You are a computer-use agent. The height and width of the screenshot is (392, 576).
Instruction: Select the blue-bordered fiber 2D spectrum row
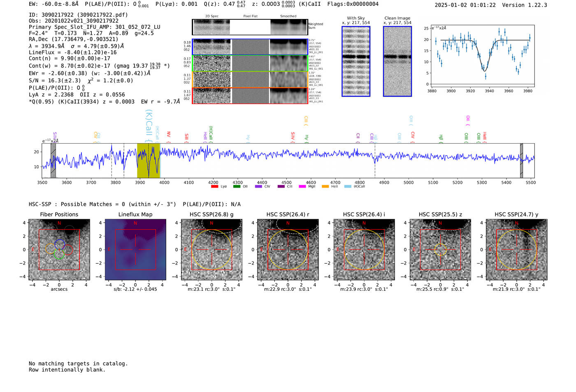point(250,47)
